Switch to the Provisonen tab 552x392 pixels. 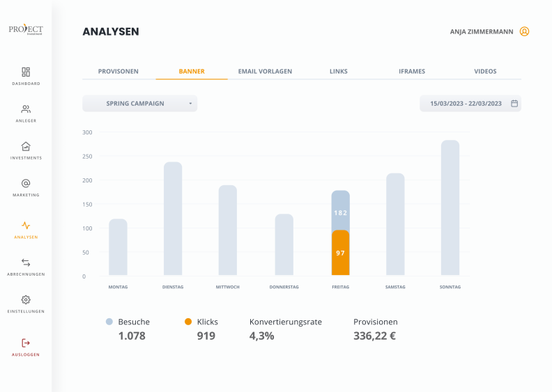tap(118, 72)
